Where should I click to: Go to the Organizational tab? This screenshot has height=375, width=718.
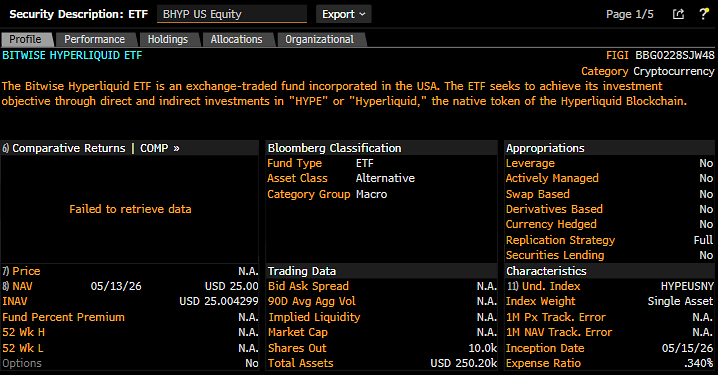point(320,39)
